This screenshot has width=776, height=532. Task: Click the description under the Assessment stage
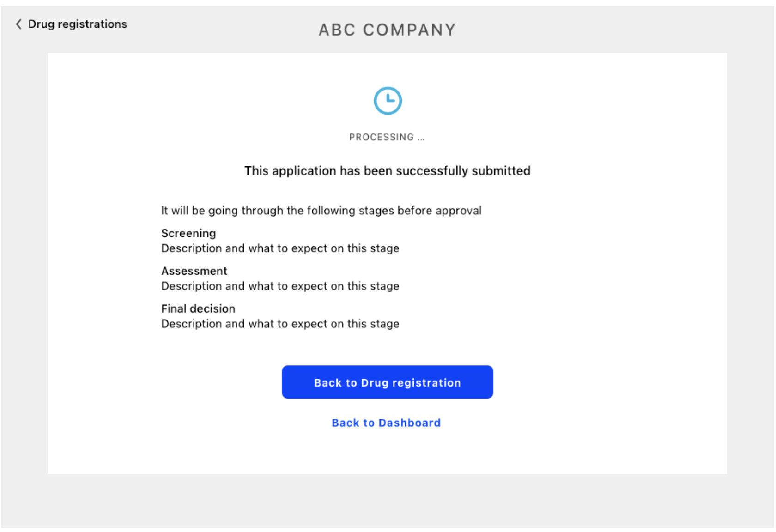tap(280, 286)
